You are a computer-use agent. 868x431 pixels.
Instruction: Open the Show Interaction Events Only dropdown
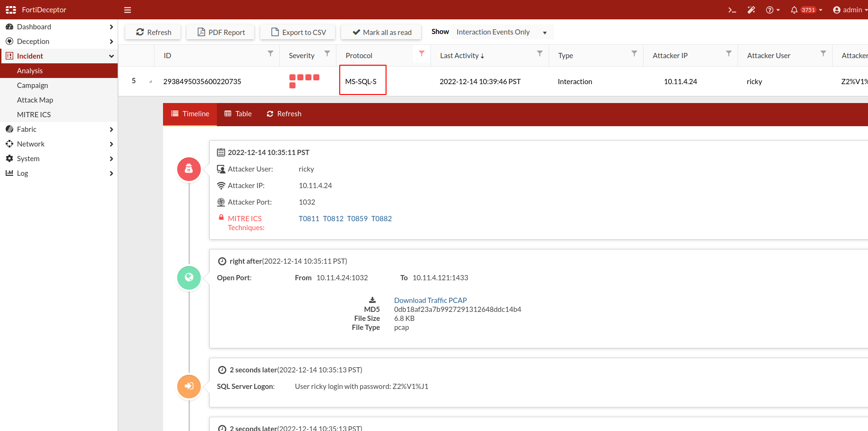(x=501, y=32)
